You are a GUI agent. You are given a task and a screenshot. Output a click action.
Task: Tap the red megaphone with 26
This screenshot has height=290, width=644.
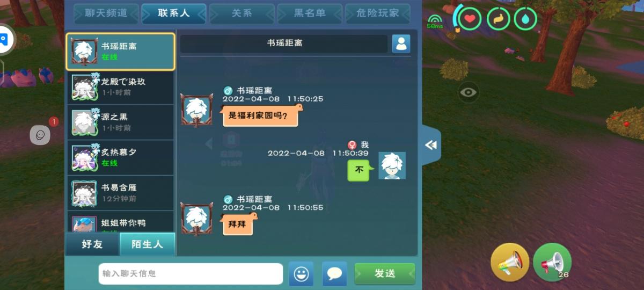pos(552,262)
